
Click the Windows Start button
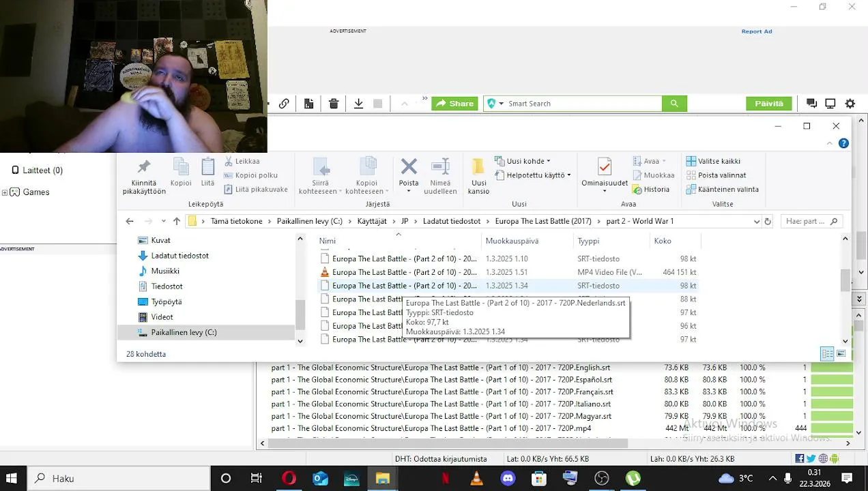(x=12, y=478)
